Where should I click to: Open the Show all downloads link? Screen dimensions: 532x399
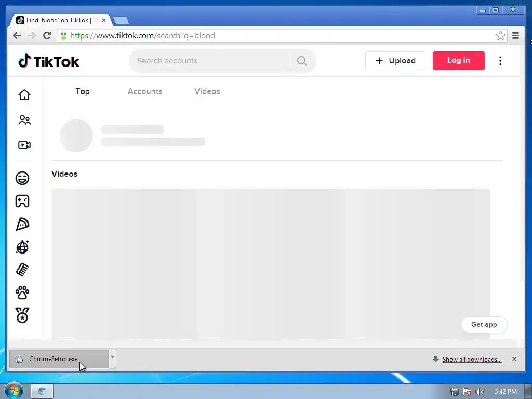(472, 360)
